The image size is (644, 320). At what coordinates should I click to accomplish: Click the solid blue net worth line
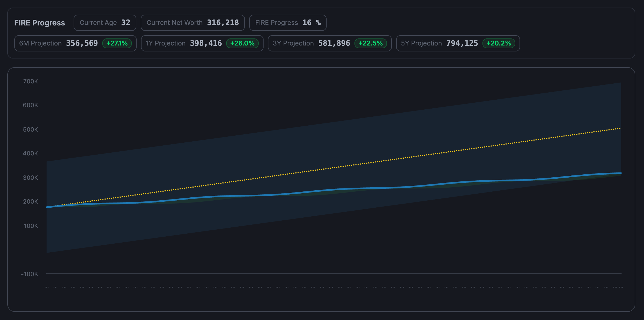325,190
